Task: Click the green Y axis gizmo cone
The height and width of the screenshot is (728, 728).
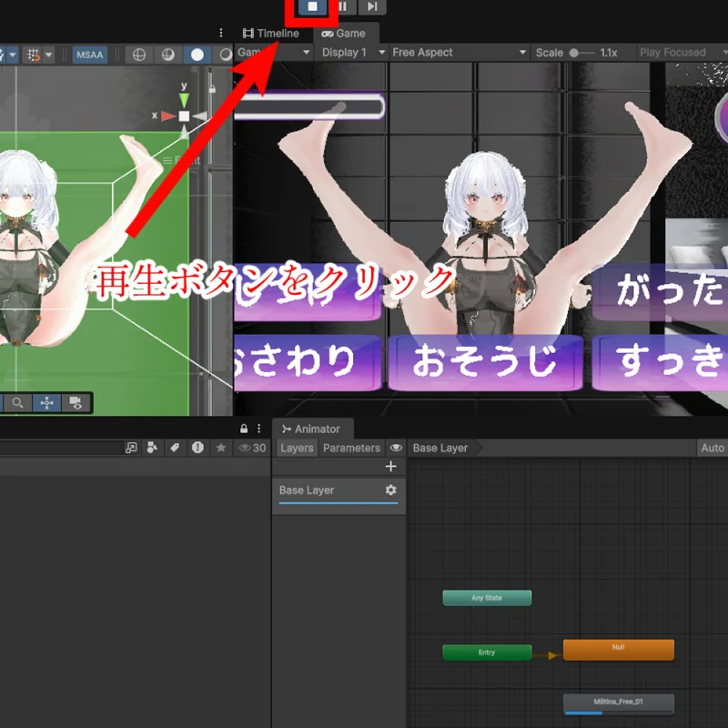Action: pyautogui.click(x=184, y=100)
